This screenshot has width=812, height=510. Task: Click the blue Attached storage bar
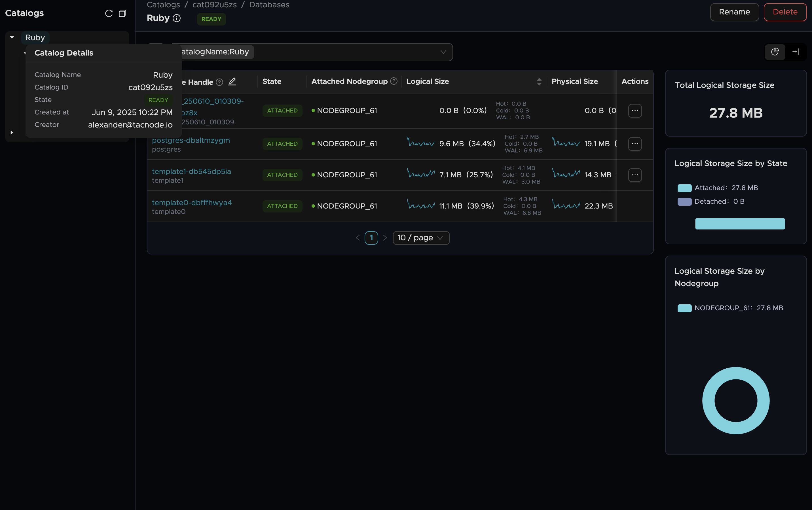coord(739,224)
